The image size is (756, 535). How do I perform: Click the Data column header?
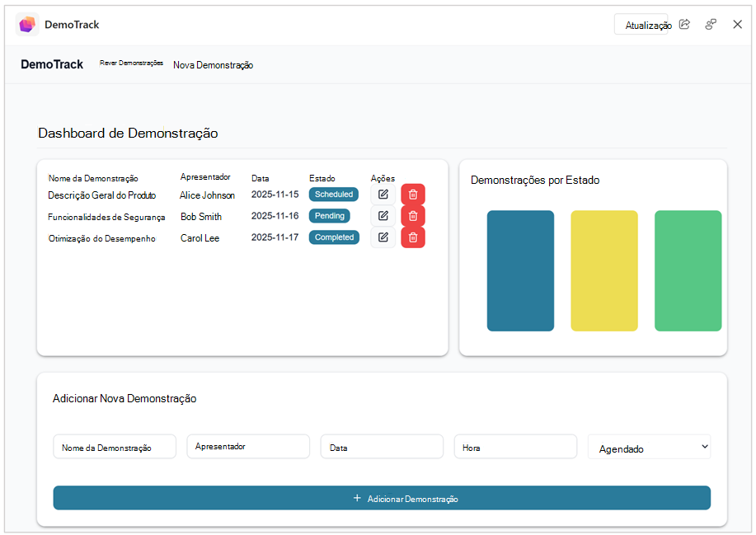click(261, 178)
